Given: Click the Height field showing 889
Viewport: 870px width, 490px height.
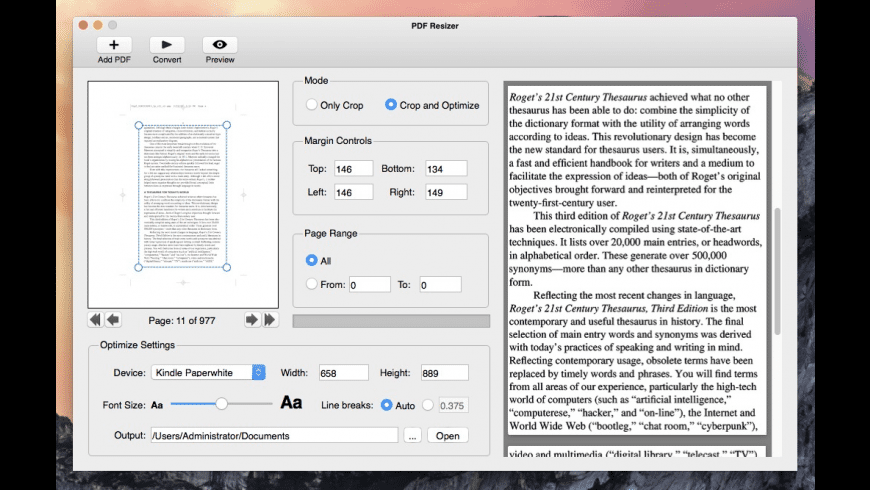Looking at the screenshot, I should pyautogui.click(x=444, y=373).
